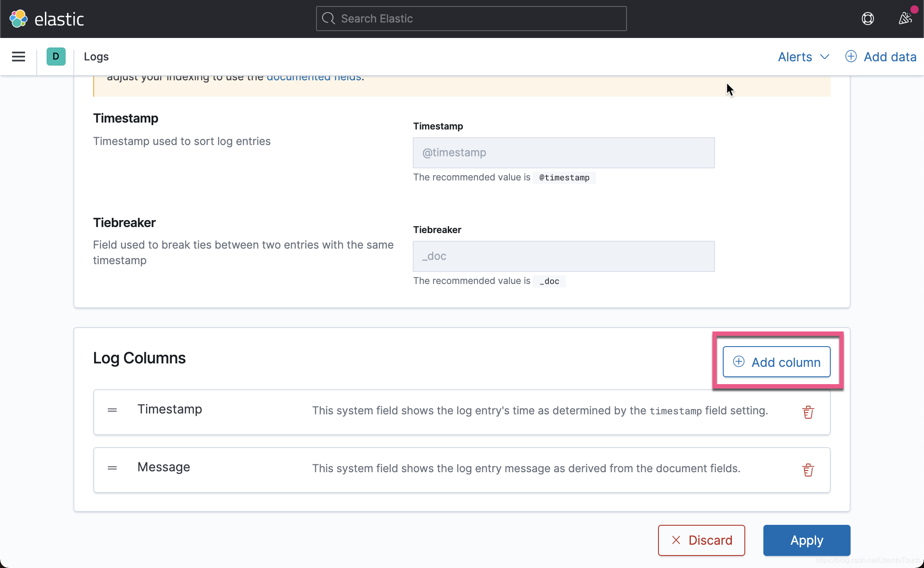Grab the Message column drag handle
Screen dimensions: 924x568
click(112, 468)
